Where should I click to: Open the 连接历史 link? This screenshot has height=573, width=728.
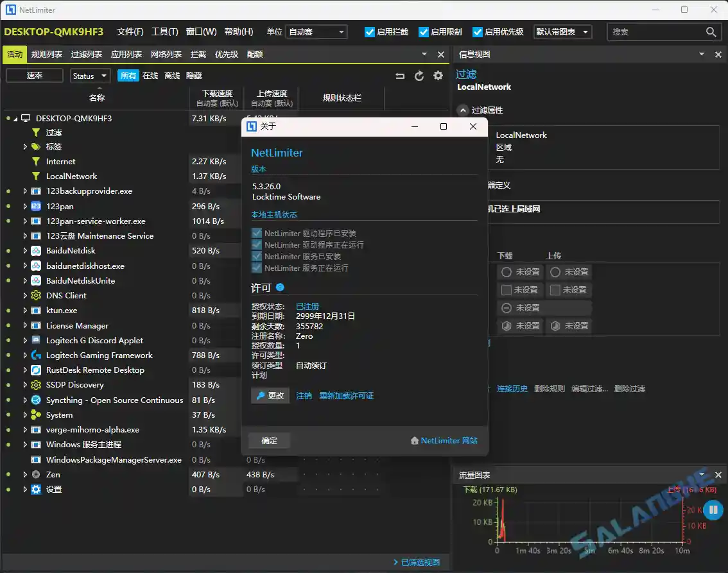(512, 388)
